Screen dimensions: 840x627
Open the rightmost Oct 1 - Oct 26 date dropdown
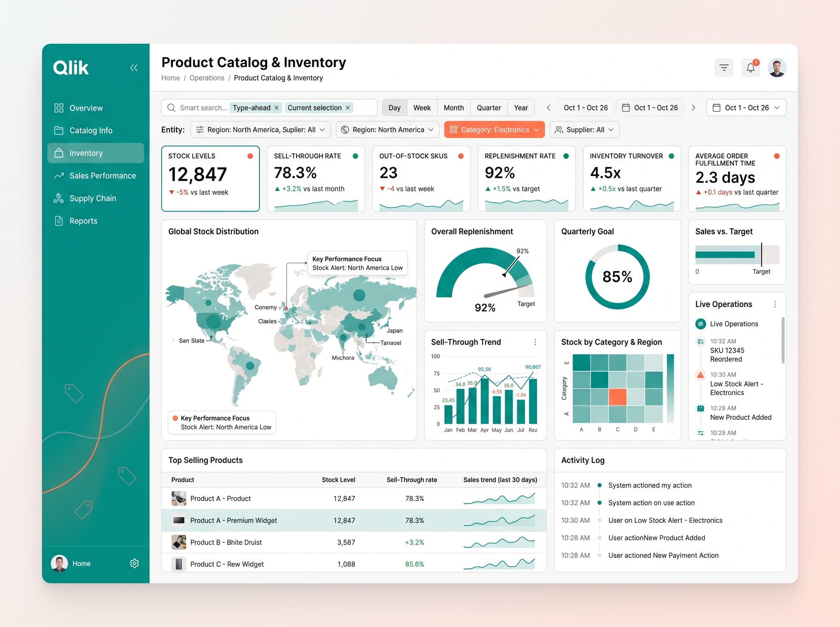[x=746, y=108]
